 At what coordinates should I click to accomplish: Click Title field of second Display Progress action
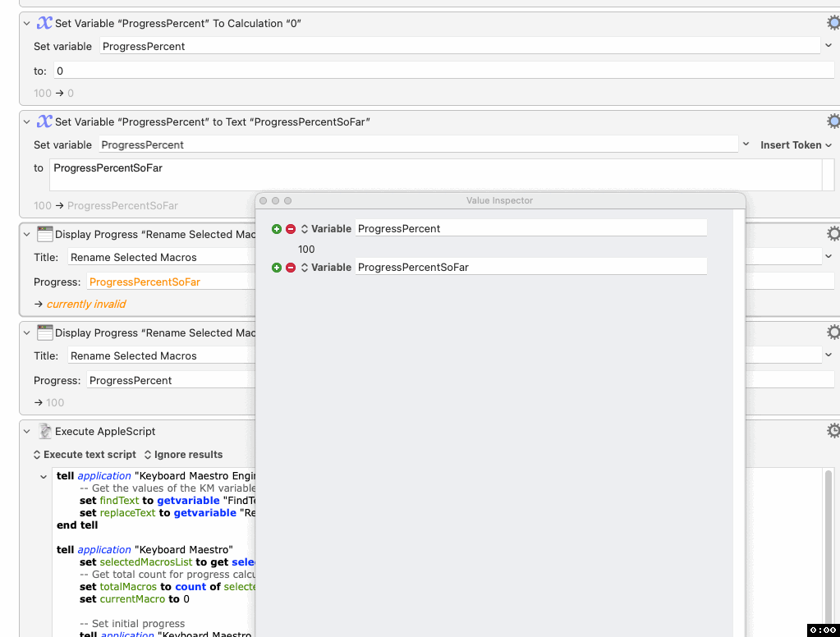[x=161, y=355]
